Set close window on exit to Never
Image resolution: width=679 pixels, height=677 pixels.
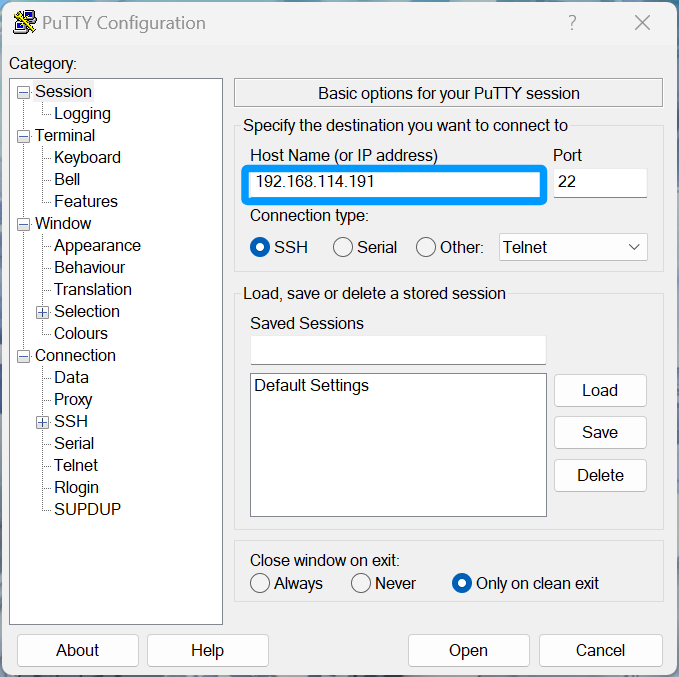tap(361, 583)
